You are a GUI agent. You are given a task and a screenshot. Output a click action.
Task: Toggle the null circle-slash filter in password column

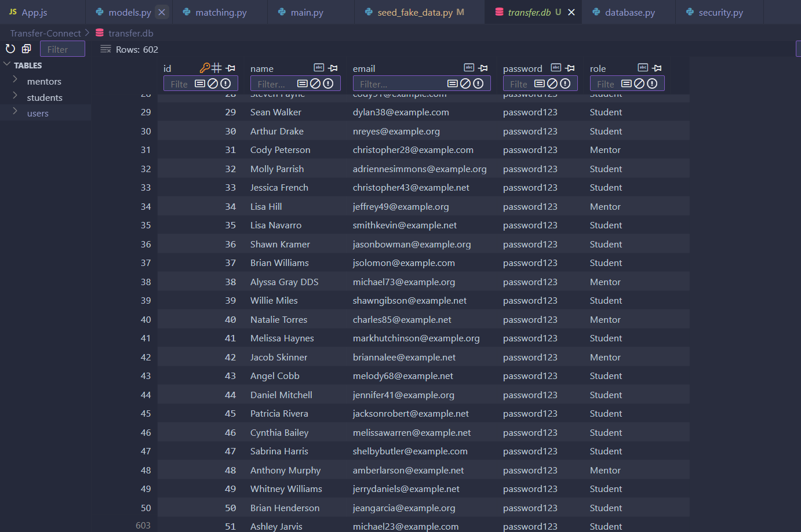(x=552, y=83)
